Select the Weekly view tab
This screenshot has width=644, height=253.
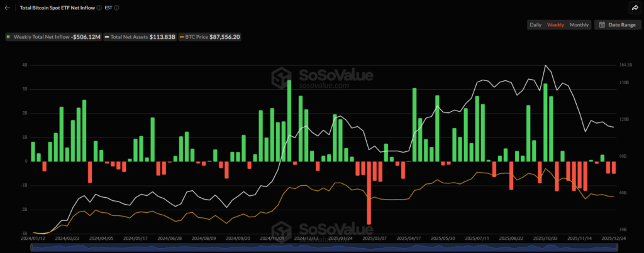click(555, 24)
